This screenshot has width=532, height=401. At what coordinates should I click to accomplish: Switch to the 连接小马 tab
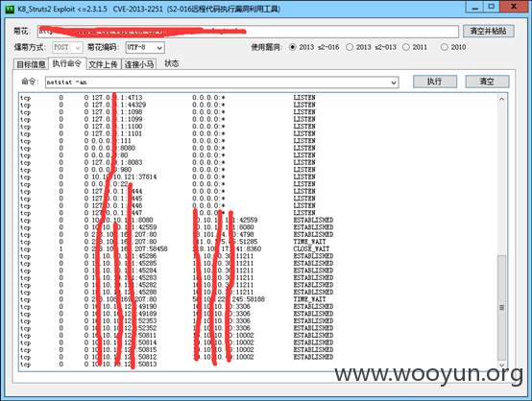coord(139,64)
